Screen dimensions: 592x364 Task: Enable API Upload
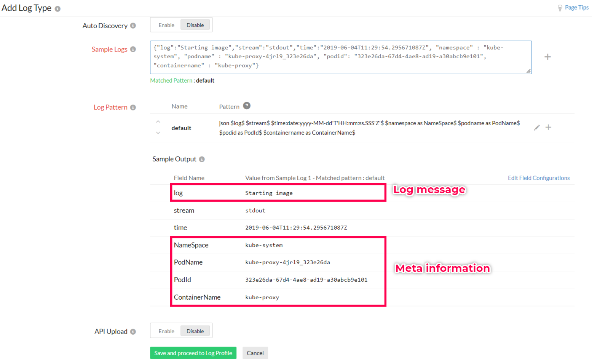(166, 331)
